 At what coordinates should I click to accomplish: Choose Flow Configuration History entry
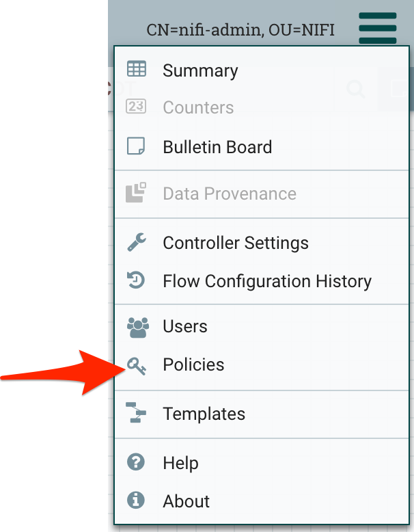tap(267, 281)
